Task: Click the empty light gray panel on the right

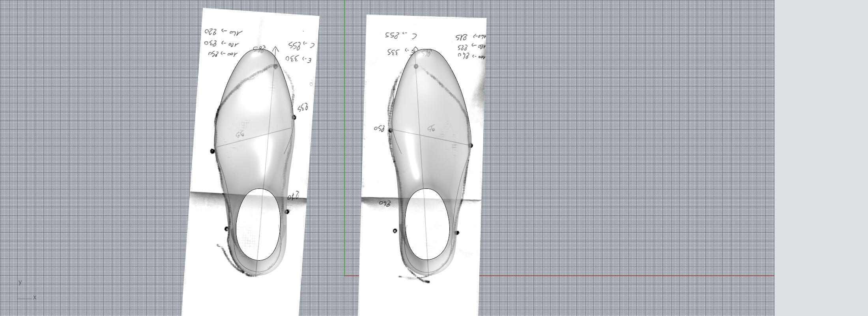Action: click(821, 158)
